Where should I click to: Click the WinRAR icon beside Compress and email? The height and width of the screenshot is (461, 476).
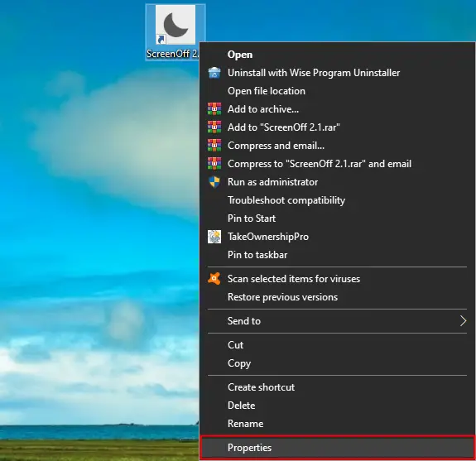coord(214,146)
